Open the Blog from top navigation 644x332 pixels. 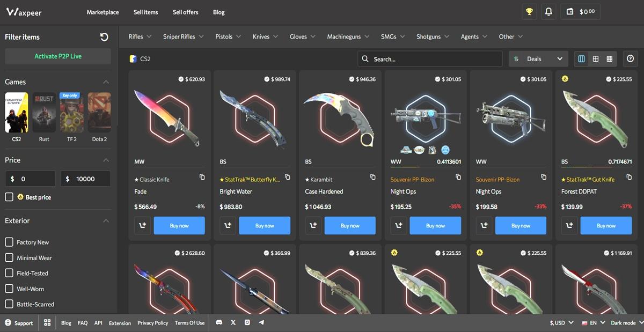[x=218, y=12]
